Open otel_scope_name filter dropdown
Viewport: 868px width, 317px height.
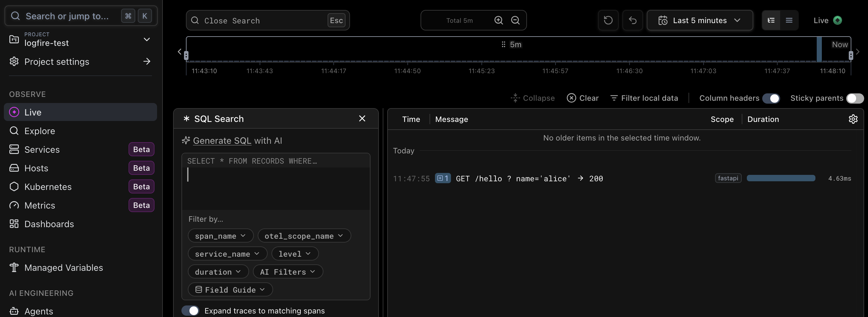click(x=304, y=236)
